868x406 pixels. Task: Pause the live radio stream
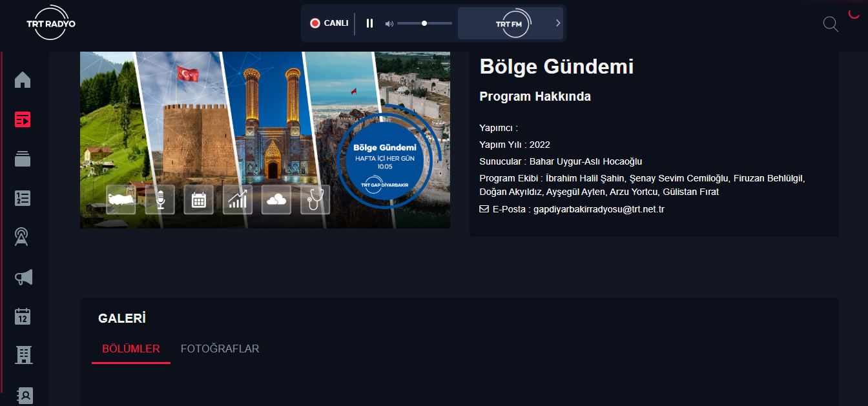pyautogui.click(x=369, y=23)
